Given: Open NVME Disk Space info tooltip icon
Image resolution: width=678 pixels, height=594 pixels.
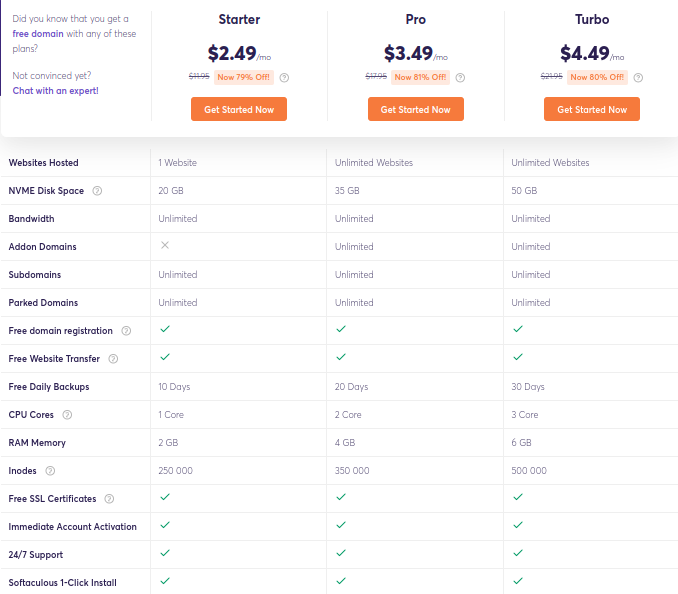Looking at the screenshot, I should point(97,191).
